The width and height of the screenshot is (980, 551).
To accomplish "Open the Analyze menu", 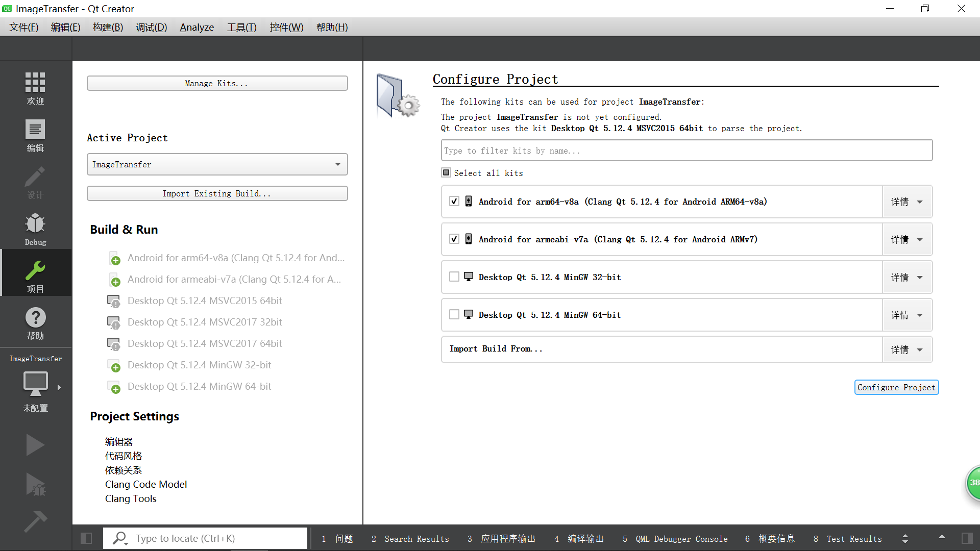I will coord(197,27).
